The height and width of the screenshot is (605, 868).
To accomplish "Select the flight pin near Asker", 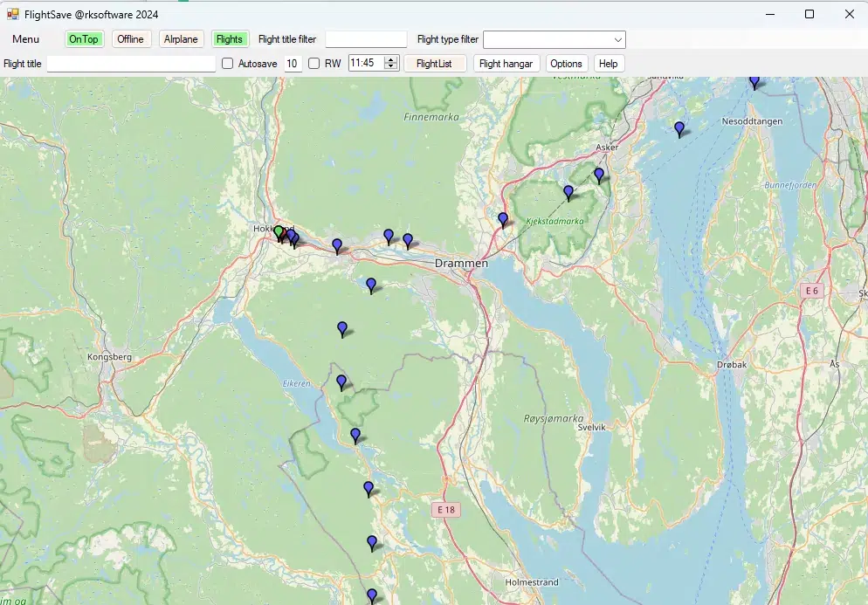I will [x=599, y=175].
